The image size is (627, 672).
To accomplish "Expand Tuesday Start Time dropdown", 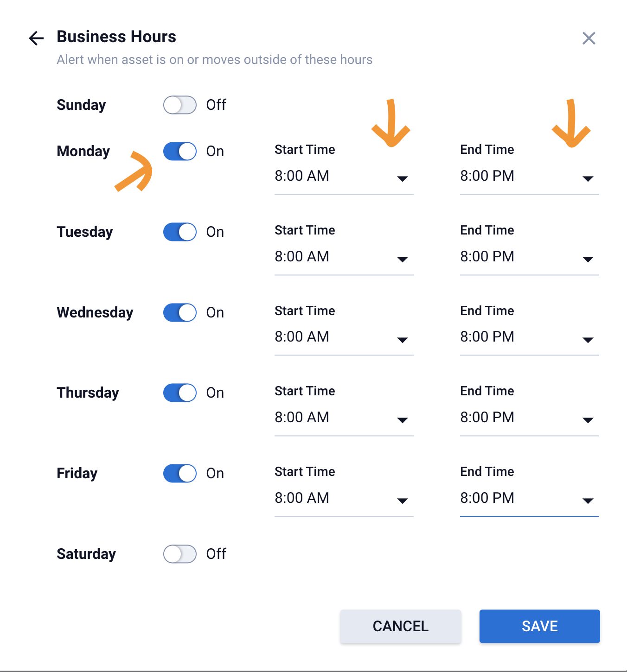I will click(x=343, y=257).
